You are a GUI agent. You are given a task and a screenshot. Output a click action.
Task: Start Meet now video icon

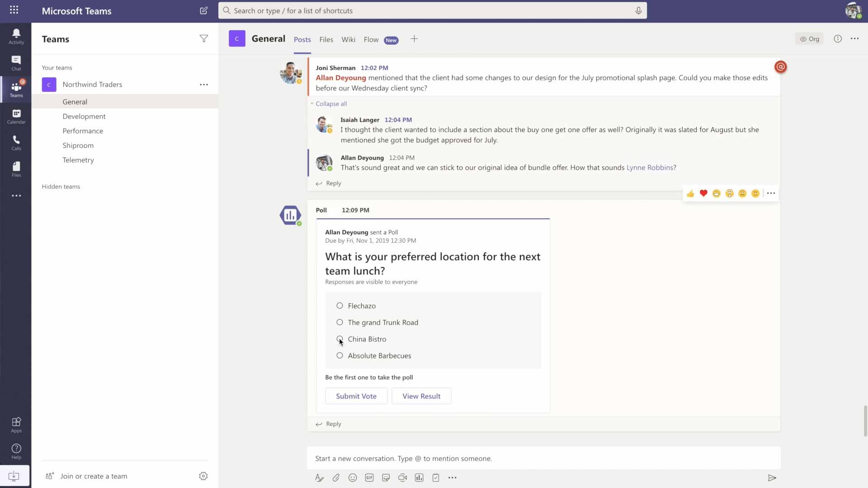pos(403,478)
